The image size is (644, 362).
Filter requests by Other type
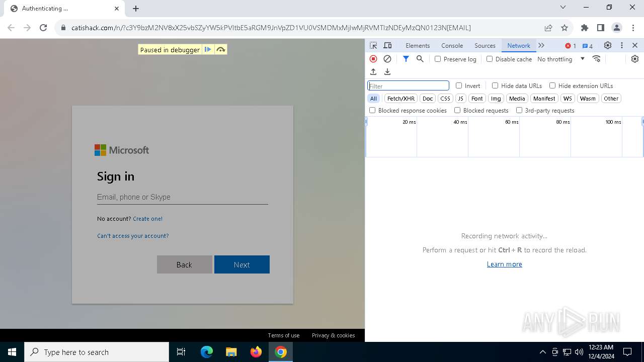coord(611,99)
